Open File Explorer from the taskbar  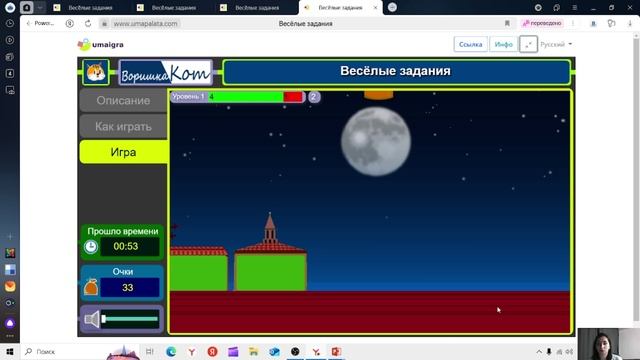click(253, 351)
